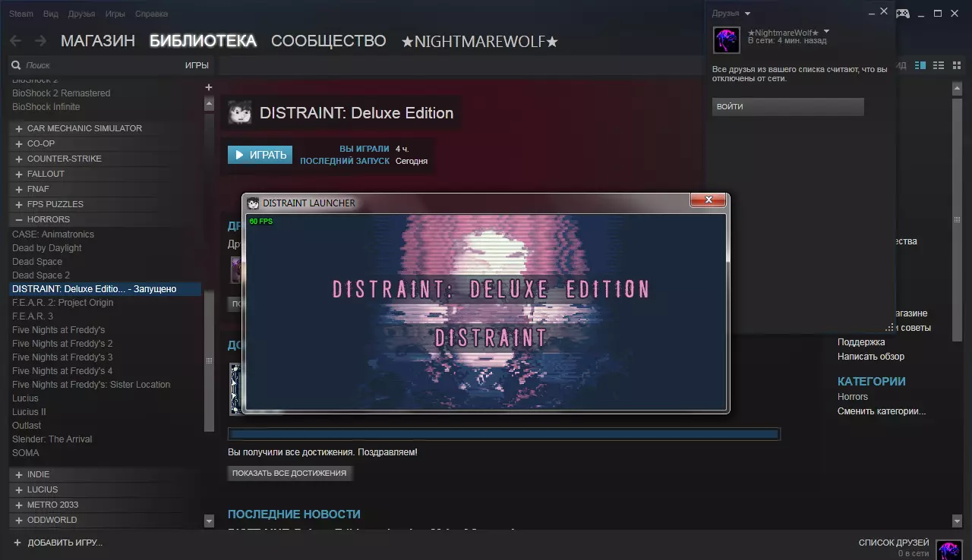The height and width of the screenshot is (560, 972).
Task: Open the Написать обзор link
Action: (871, 357)
